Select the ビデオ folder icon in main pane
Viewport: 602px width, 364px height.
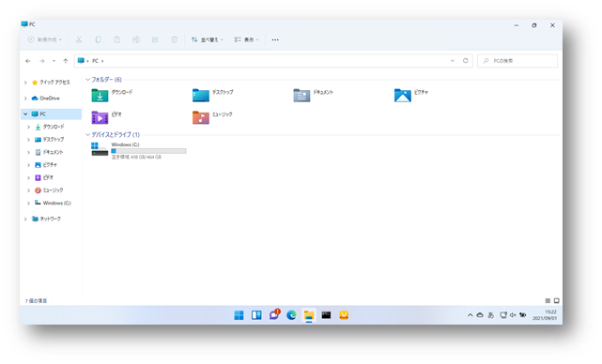tap(100, 117)
